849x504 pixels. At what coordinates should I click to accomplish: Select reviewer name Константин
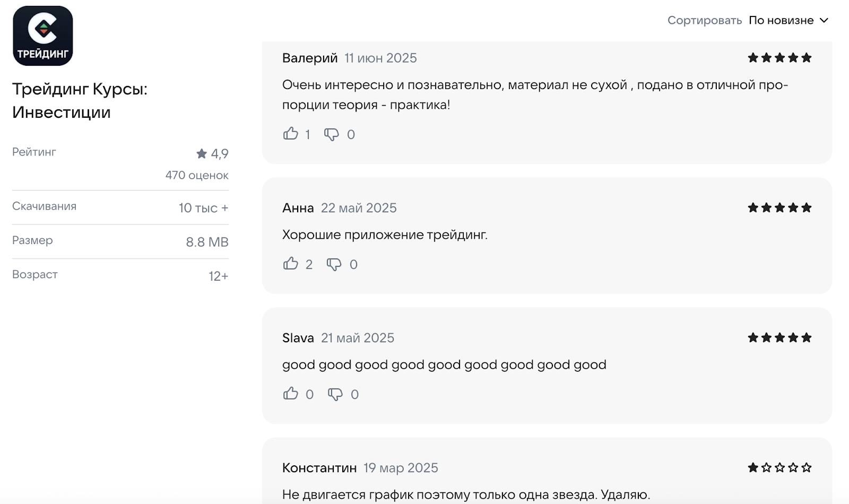(x=319, y=468)
